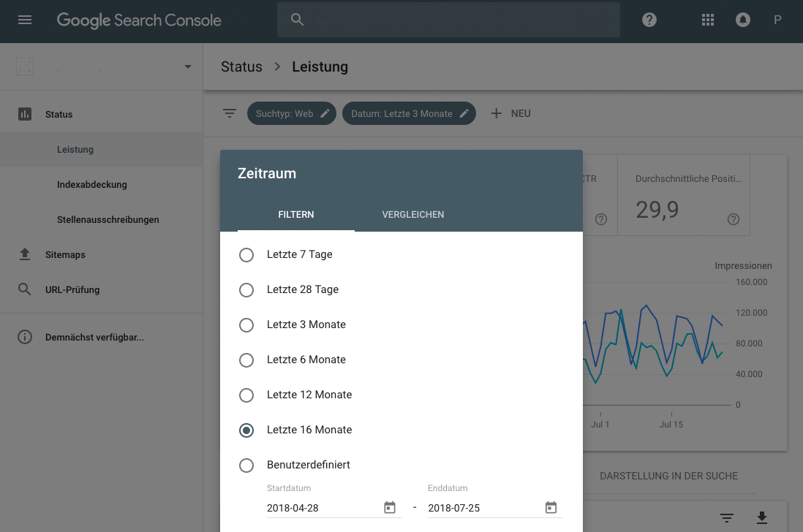Open the Google apps grid icon
The image size is (803, 532).
click(708, 20)
